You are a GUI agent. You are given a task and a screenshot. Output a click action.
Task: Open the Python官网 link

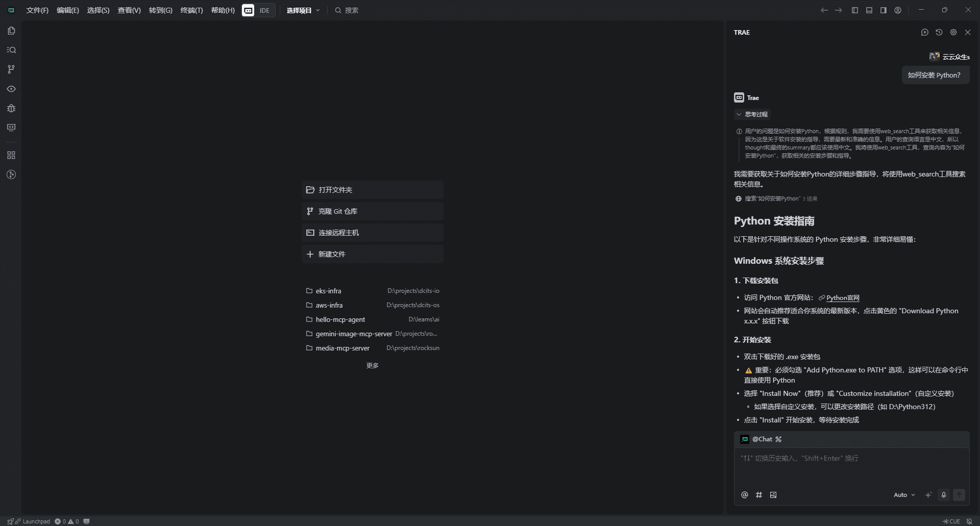coord(842,298)
